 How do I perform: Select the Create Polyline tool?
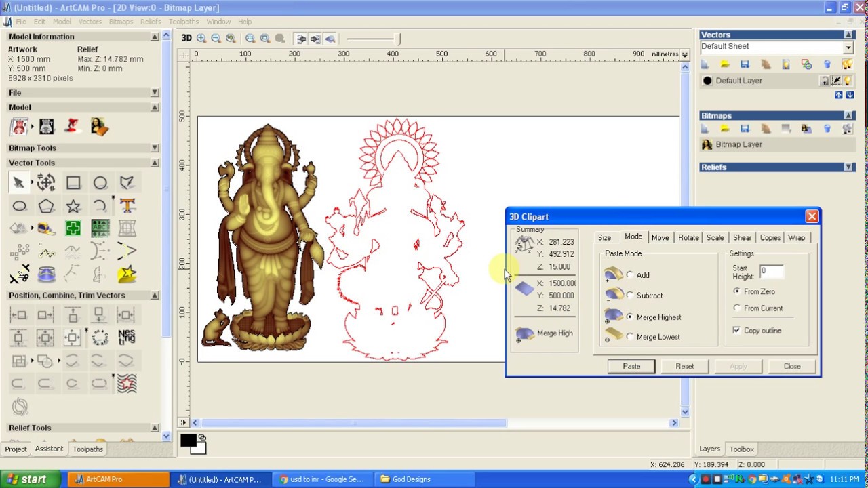click(127, 182)
